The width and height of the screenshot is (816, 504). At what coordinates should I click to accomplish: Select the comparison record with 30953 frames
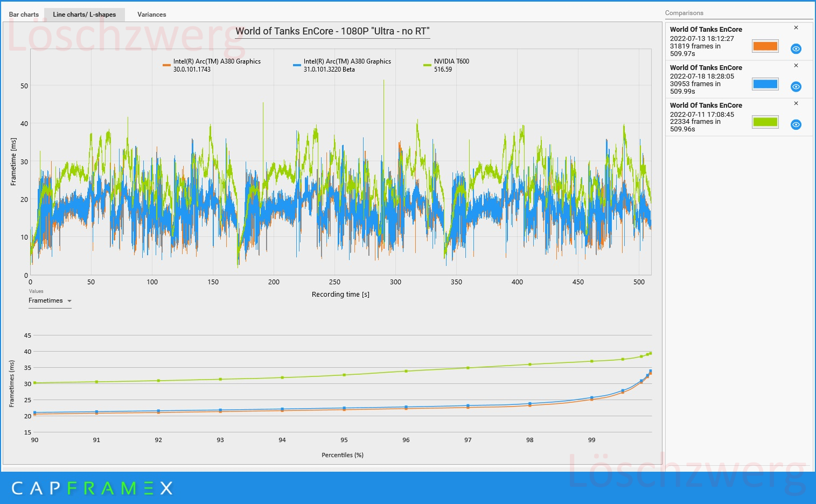pos(738,79)
